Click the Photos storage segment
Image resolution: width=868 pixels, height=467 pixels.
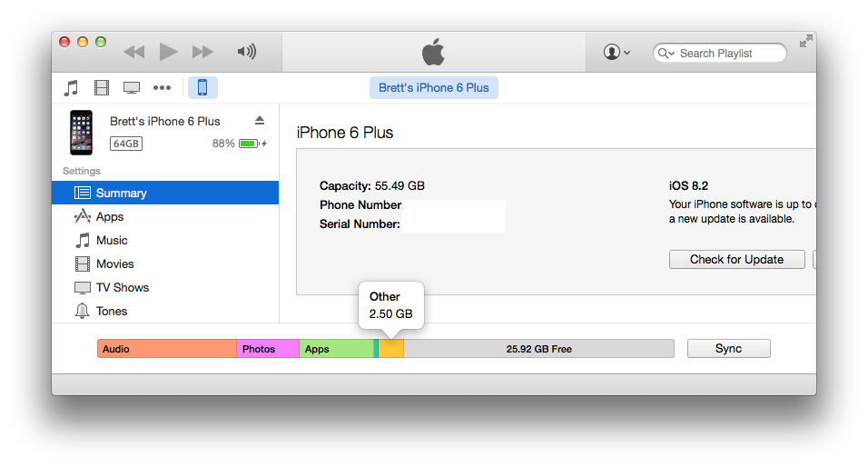[268, 349]
